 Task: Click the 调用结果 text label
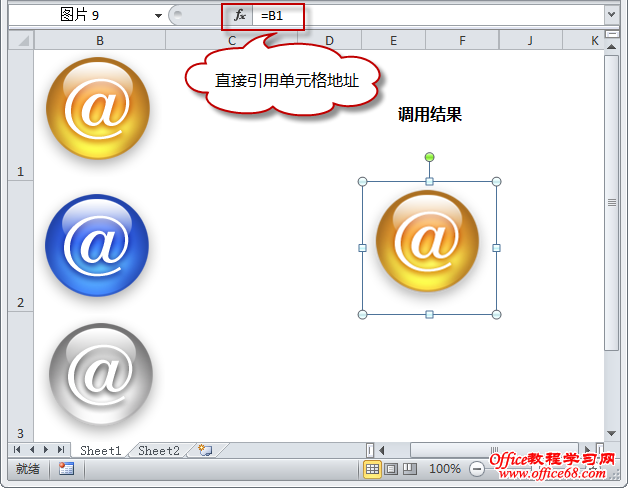[430, 114]
